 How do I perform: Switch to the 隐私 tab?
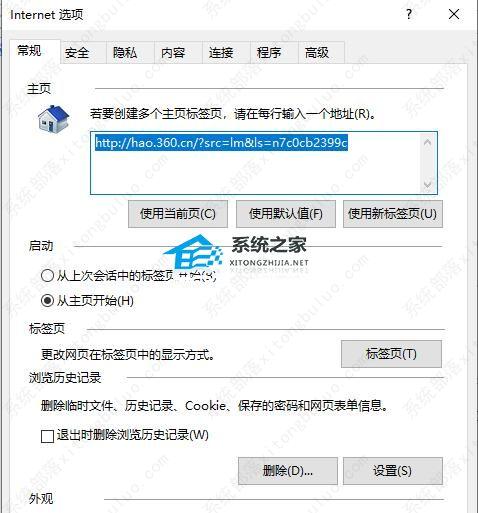(x=125, y=53)
